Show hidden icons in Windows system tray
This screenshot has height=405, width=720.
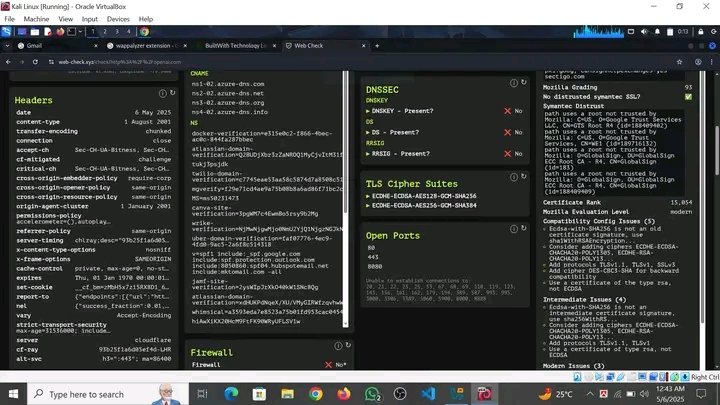point(590,394)
